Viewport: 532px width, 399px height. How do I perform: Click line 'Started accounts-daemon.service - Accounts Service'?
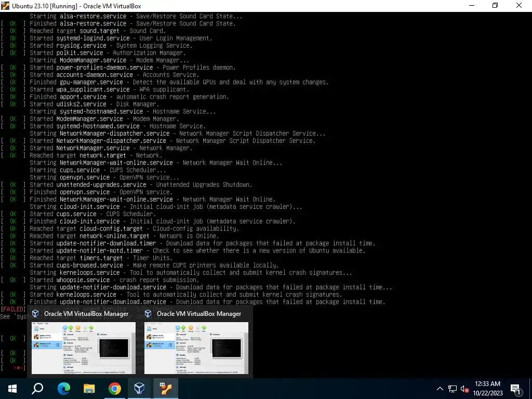point(114,75)
